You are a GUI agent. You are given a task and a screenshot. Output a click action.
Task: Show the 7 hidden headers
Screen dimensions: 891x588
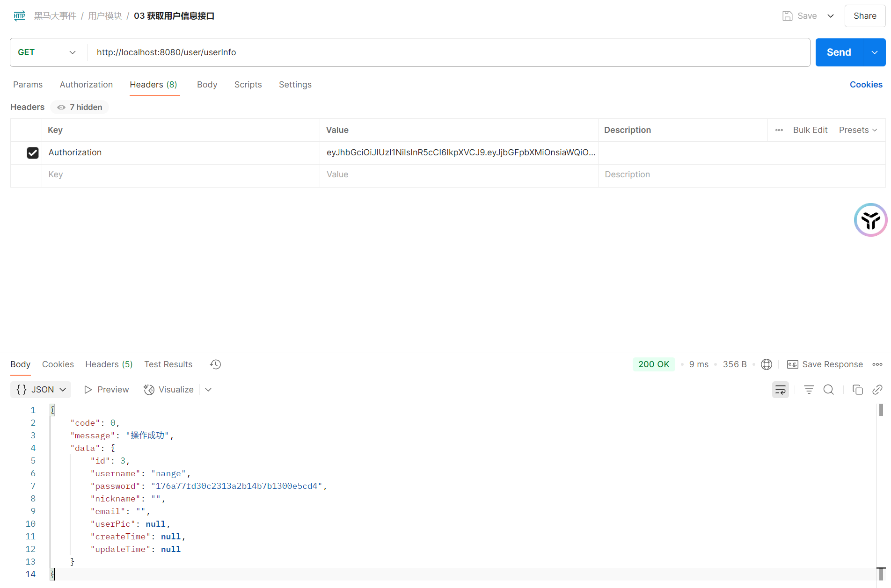tap(80, 107)
